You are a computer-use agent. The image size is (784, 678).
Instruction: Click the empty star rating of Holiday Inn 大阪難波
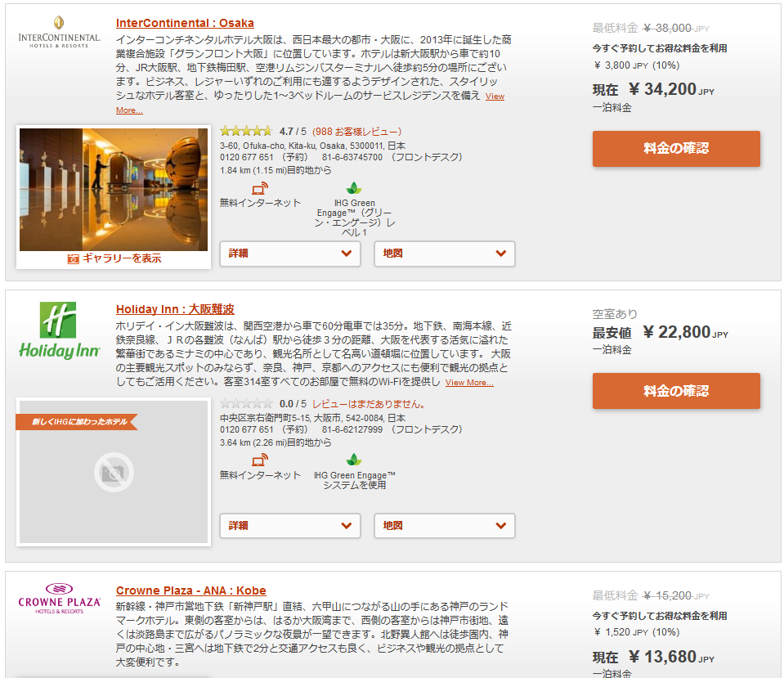pyautogui.click(x=246, y=403)
